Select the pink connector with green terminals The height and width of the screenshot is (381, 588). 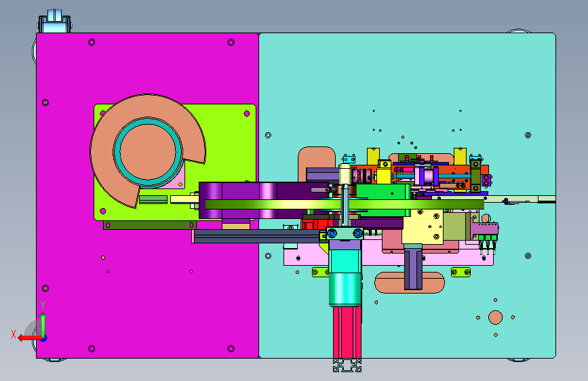click(484, 229)
